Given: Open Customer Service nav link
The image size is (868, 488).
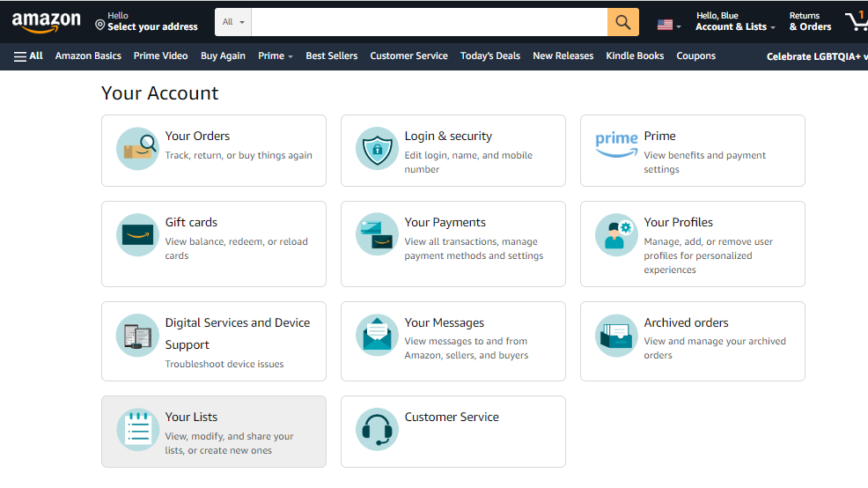Looking at the screenshot, I should (409, 56).
